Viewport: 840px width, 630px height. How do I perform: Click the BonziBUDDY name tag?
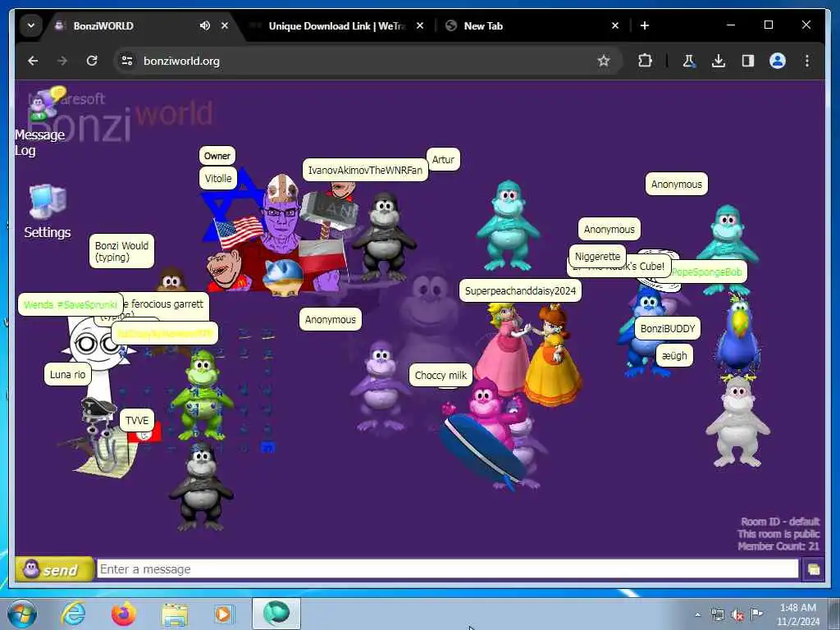tap(668, 328)
